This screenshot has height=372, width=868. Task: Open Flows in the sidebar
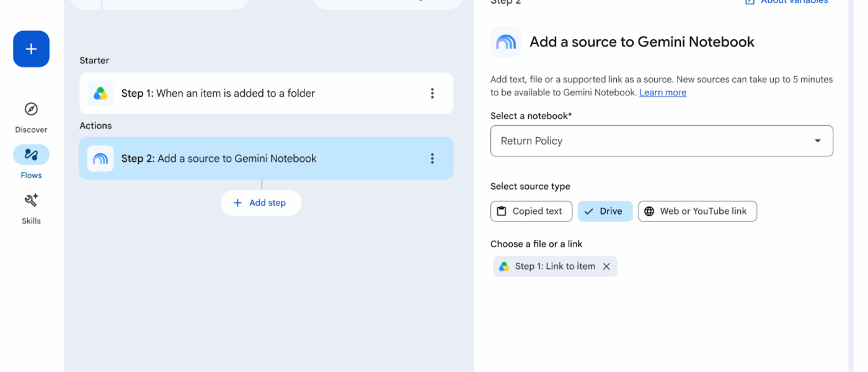31,162
